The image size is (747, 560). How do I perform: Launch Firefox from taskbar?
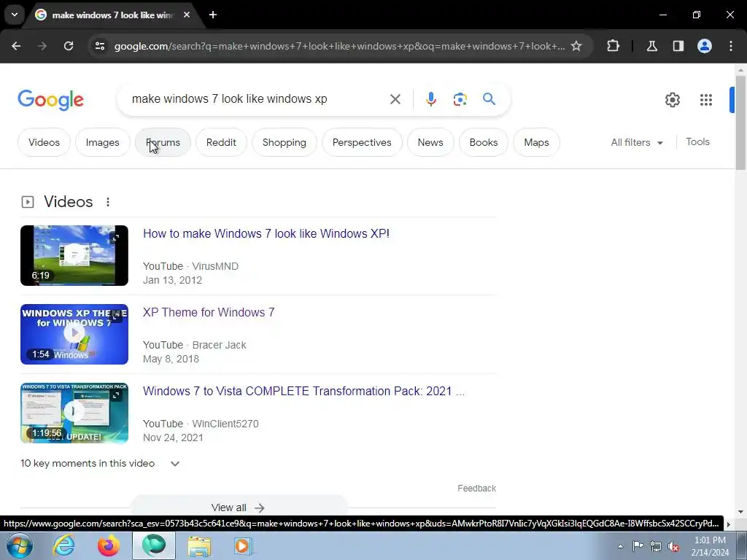109,546
